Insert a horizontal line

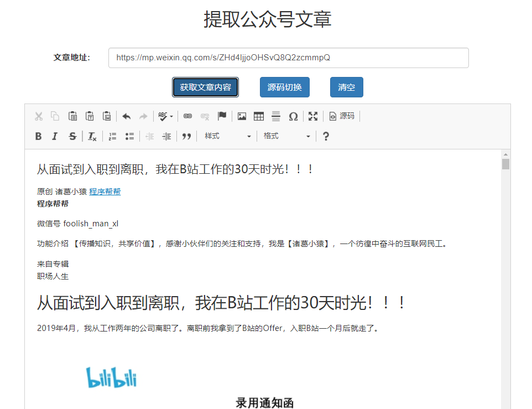(276, 116)
